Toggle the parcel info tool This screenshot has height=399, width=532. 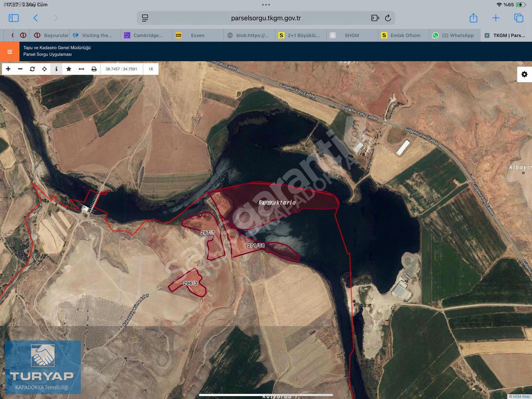(x=56, y=69)
